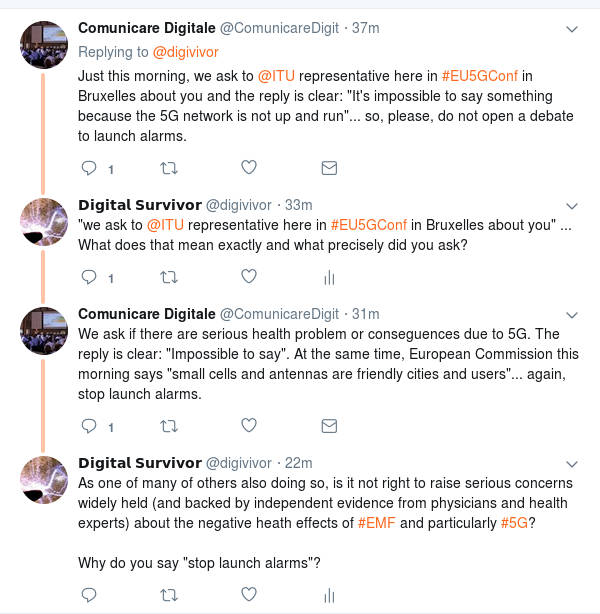
Task: Expand options menu on Digital Survivor's 33m tweet
Action: click(x=572, y=205)
